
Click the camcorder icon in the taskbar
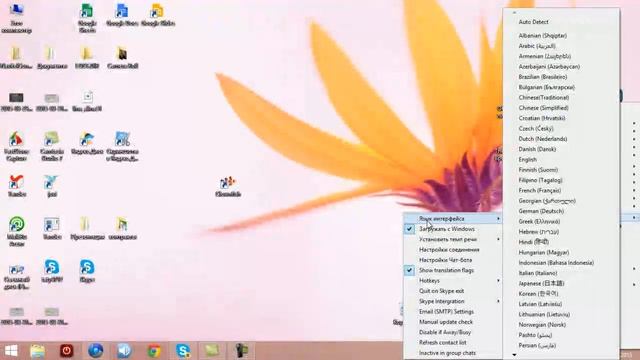tap(241, 351)
